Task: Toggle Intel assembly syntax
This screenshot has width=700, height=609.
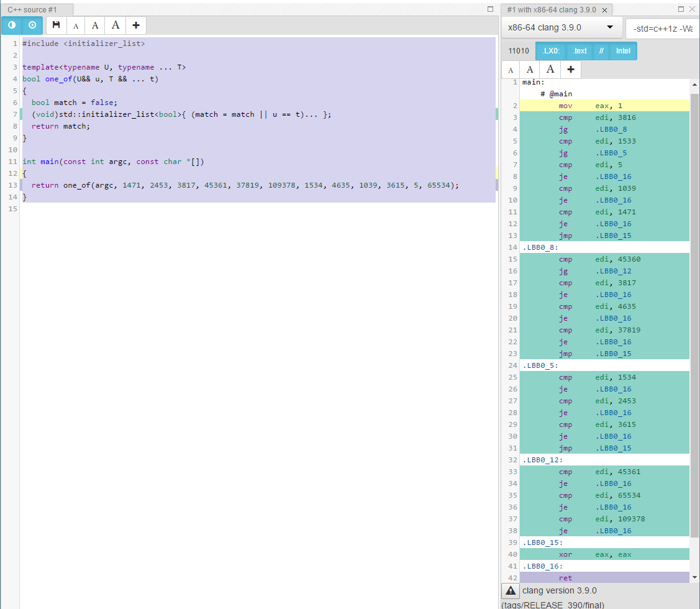Action: [623, 51]
